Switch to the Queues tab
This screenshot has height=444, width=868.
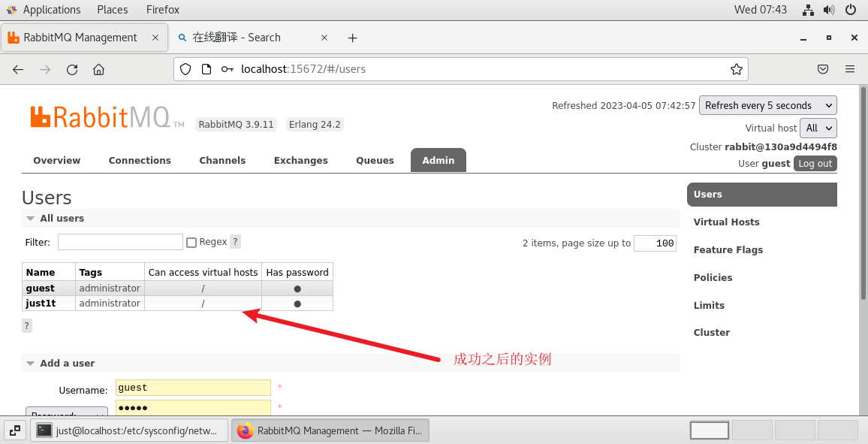[375, 160]
